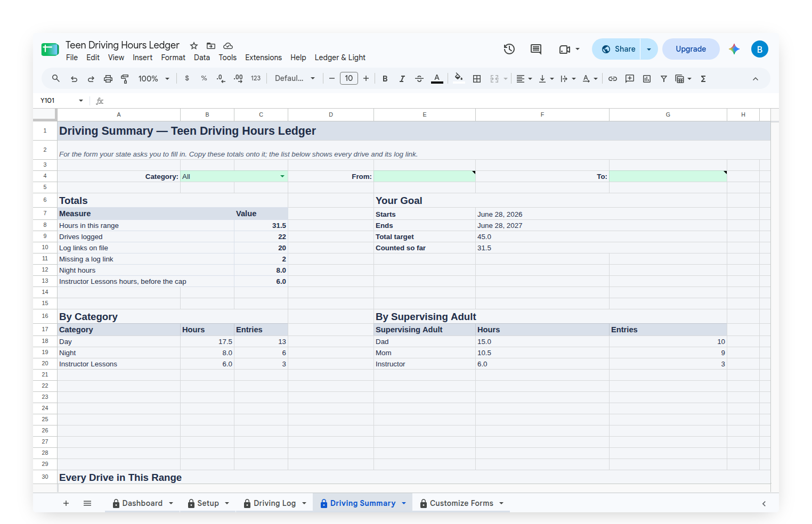This screenshot has width=812, height=524.
Task: Toggle strikethrough formatting
Action: point(419,79)
